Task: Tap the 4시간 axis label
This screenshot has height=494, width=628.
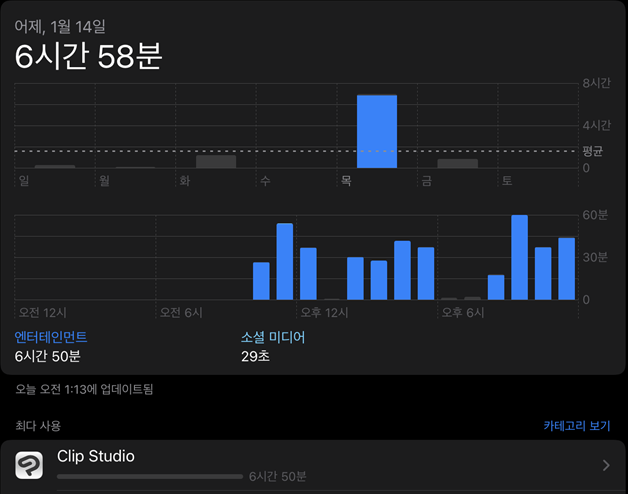Action: point(596,125)
